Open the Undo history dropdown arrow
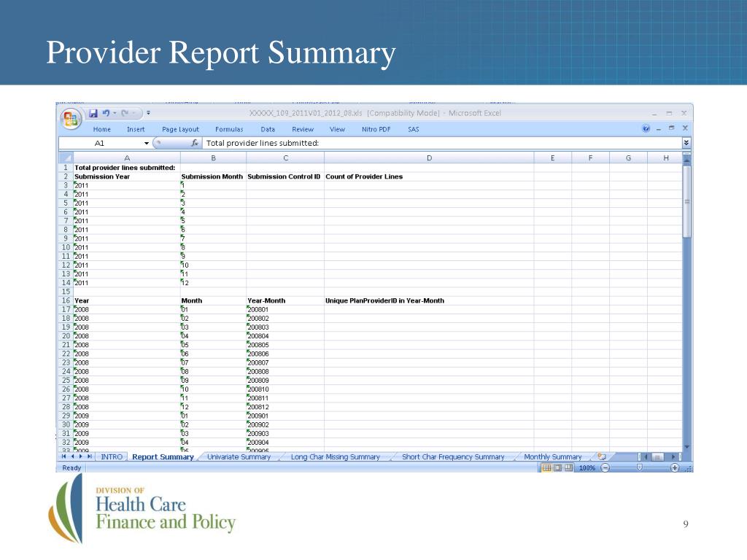This screenshot has width=747, height=560. click(115, 113)
